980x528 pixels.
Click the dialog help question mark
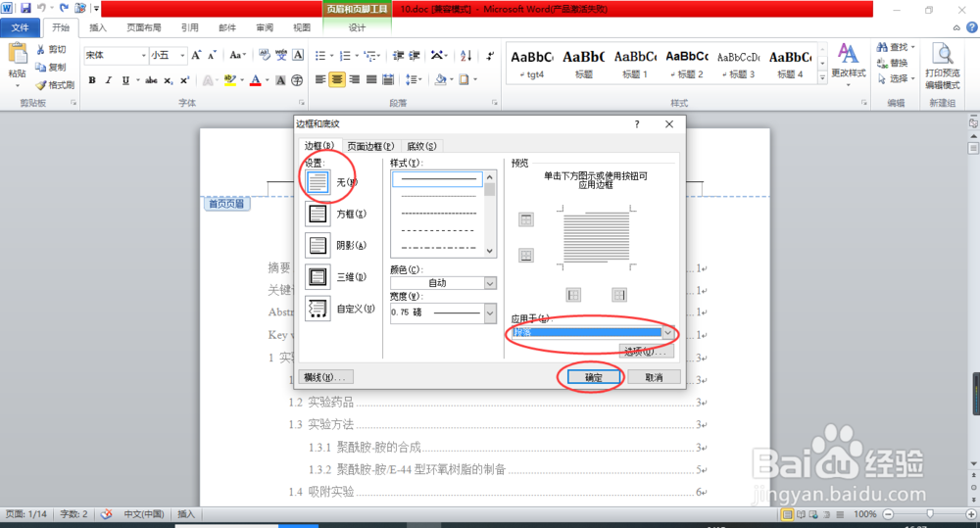pyautogui.click(x=637, y=123)
